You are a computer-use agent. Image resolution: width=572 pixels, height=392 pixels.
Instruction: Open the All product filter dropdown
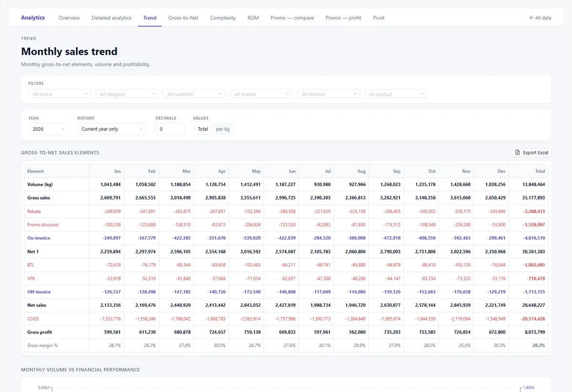coord(396,94)
